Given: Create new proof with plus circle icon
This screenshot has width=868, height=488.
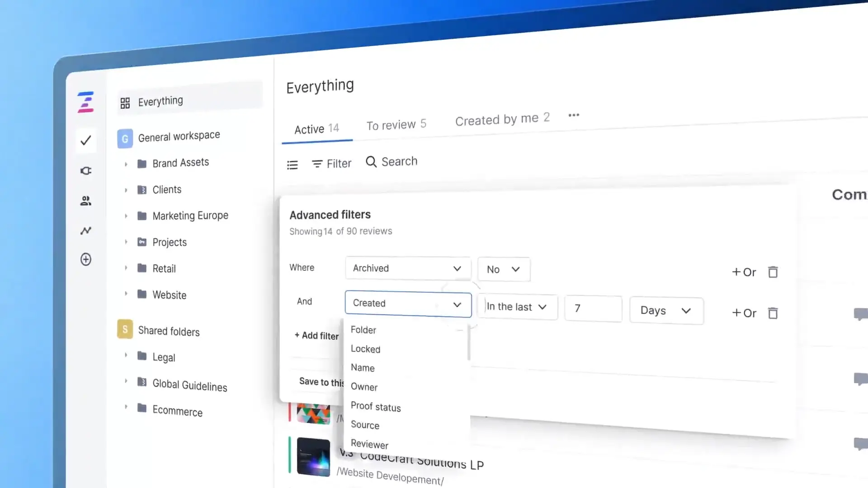Looking at the screenshot, I should click(85, 259).
